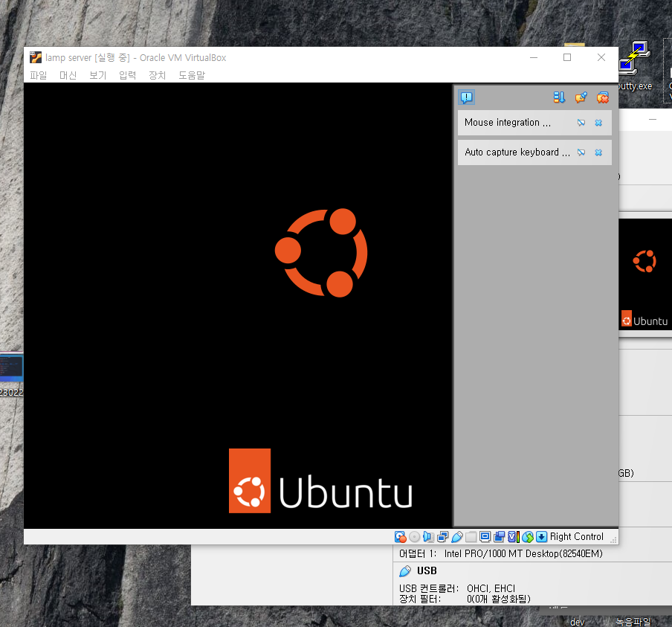Screen dimensions: 672x627
Task: Suppress the Auto capture keyboard notification
Action: pyautogui.click(x=581, y=152)
